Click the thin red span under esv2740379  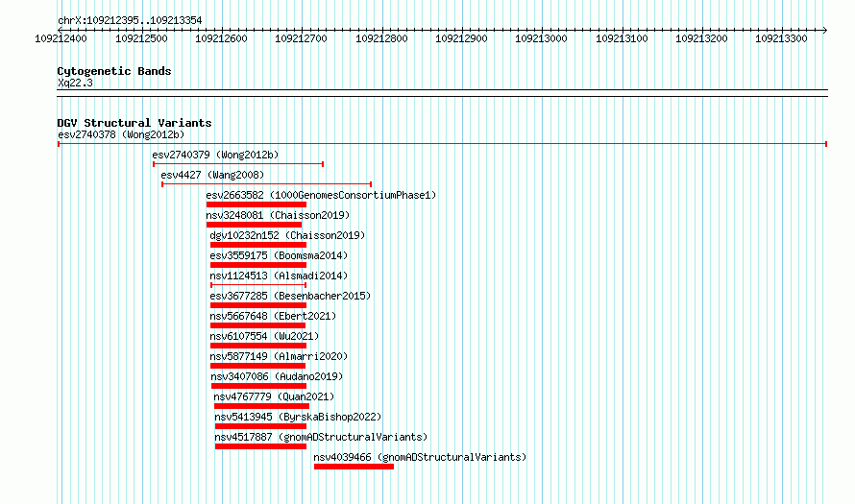coord(238,164)
